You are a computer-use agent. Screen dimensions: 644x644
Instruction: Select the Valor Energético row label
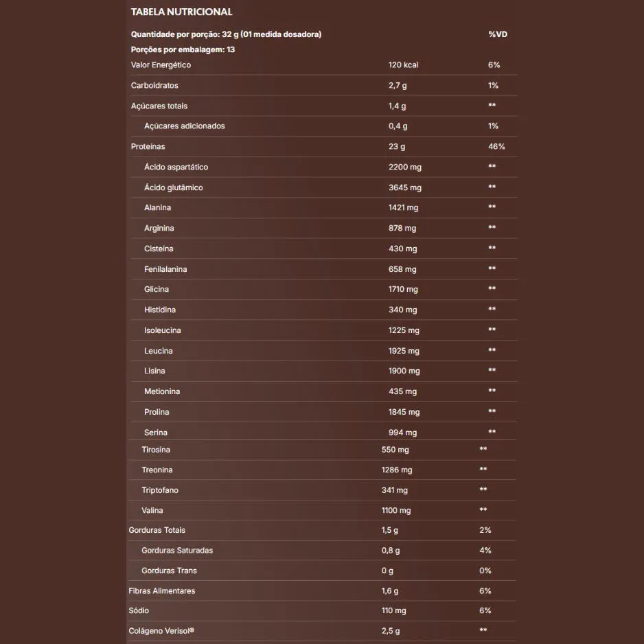pyautogui.click(x=161, y=65)
